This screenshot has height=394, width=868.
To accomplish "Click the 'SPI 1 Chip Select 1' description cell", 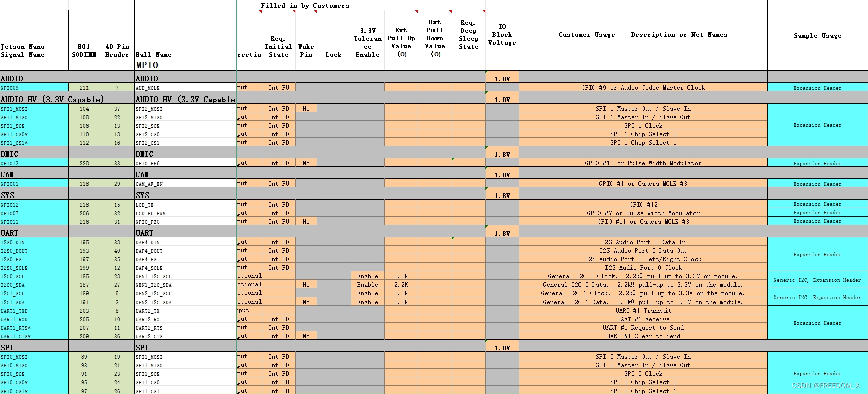I will tap(643, 142).
